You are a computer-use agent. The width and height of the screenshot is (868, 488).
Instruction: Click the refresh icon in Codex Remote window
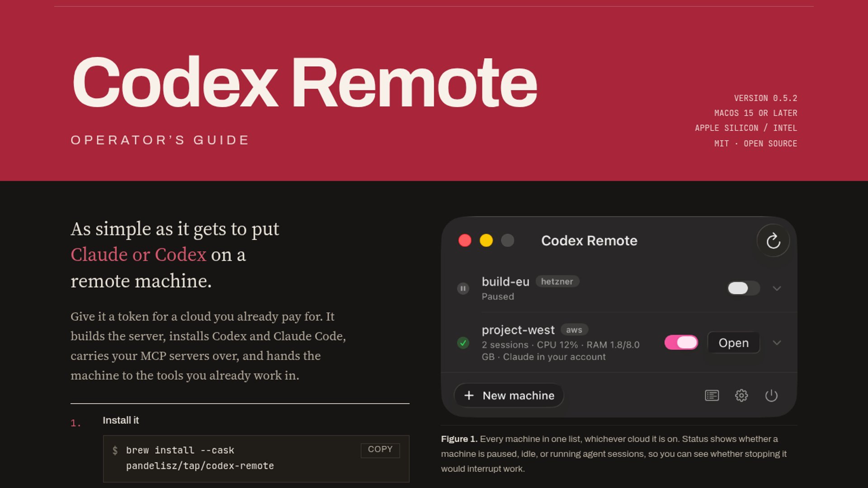[x=773, y=241]
